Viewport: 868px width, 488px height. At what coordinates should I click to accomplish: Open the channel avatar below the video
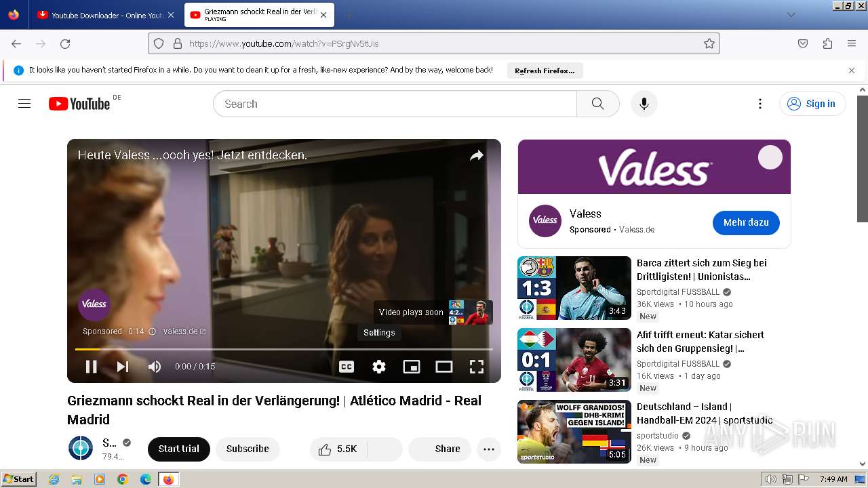click(x=81, y=449)
